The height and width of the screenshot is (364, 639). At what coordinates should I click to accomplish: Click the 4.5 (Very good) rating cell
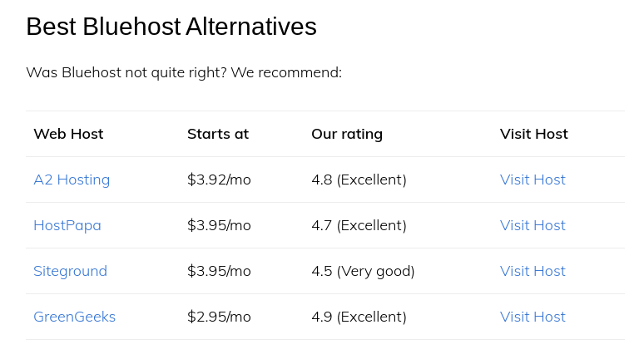point(363,271)
